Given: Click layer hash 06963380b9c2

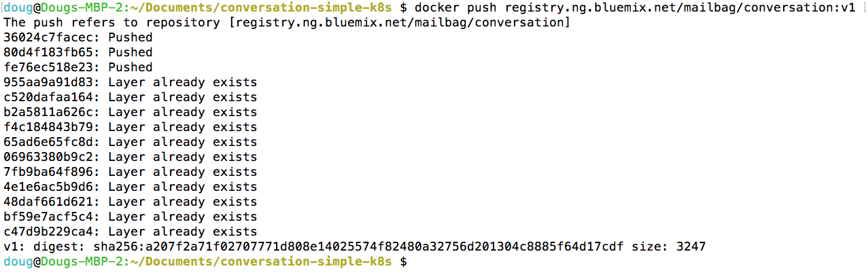Looking at the screenshot, I should [x=48, y=157].
